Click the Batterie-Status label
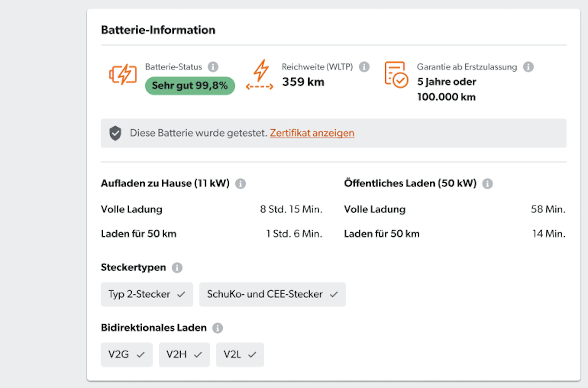588x388 pixels. (x=174, y=67)
